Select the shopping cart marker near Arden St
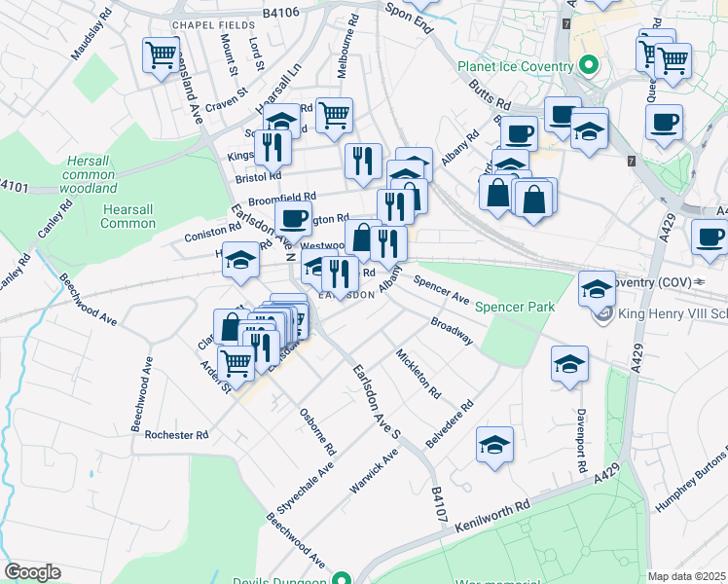The image size is (728, 584). click(x=236, y=362)
